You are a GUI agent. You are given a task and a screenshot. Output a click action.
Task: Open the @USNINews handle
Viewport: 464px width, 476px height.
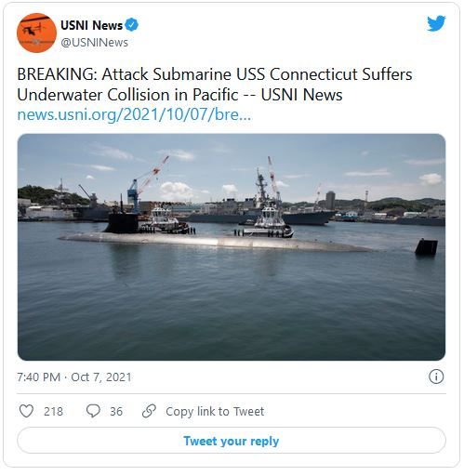click(x=95, y=43)
